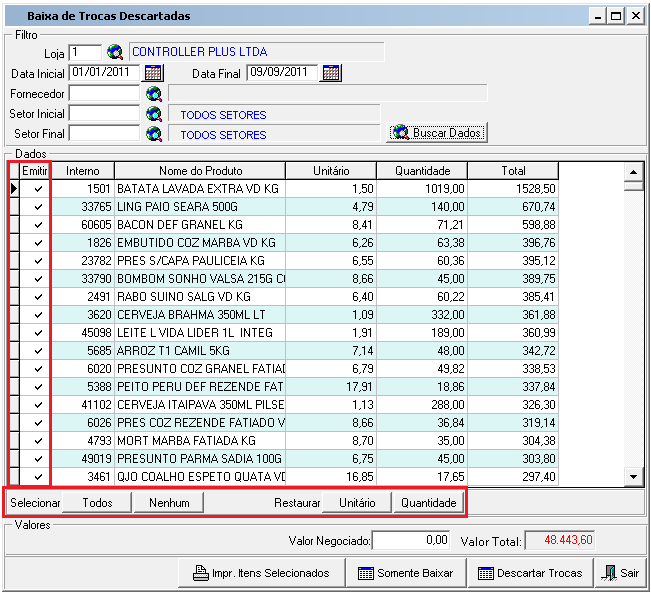This screenshot has height=594, width=651.
Task: Select the quantity cell 49,82
Action: 422,369
